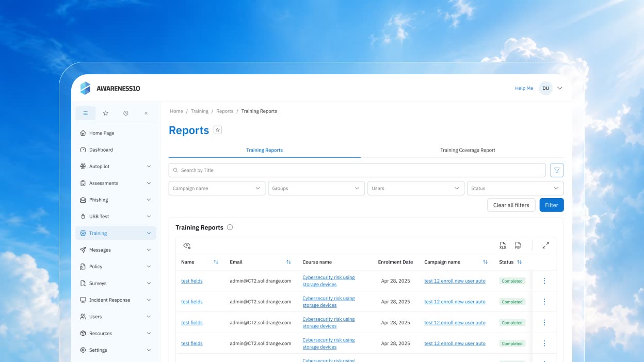Click first row's Completed status badge
The width and height of the screenshot is (644, 362).
(512, 281)
